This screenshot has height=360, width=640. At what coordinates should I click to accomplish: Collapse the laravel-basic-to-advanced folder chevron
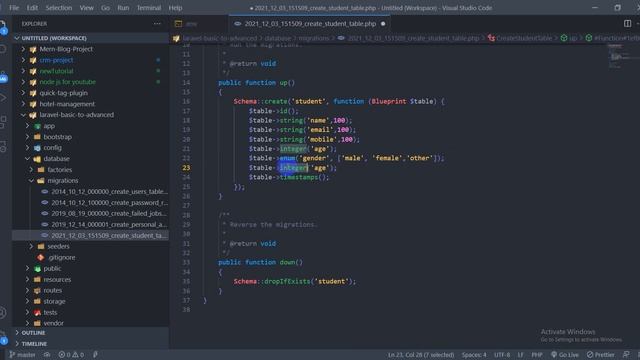tap(23, 115)
